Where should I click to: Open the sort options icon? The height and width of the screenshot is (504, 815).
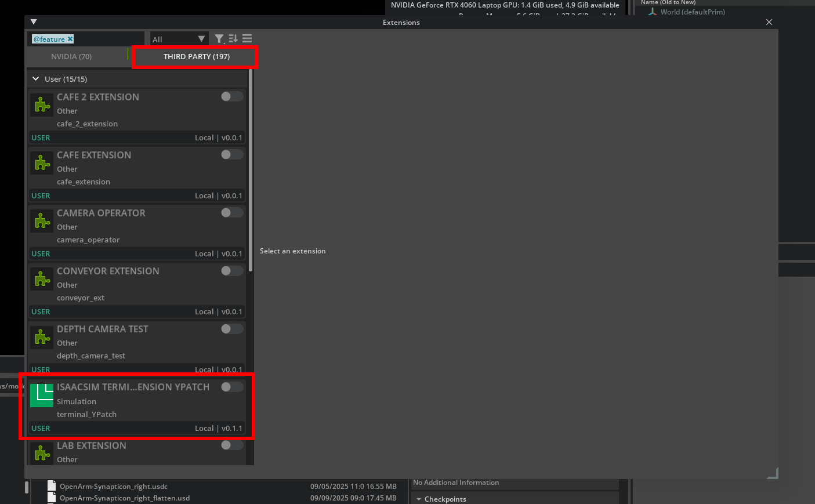[233, 39]
